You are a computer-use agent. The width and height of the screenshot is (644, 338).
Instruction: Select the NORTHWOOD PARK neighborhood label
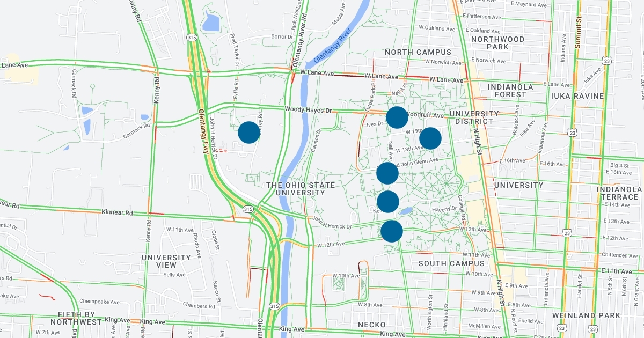[497, 43]
